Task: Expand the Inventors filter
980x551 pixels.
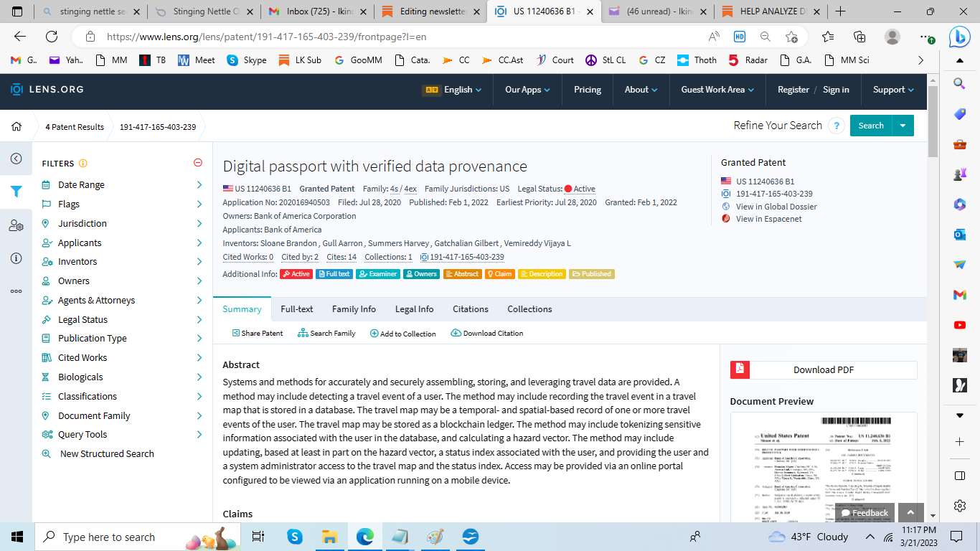Action: point(122,262)
